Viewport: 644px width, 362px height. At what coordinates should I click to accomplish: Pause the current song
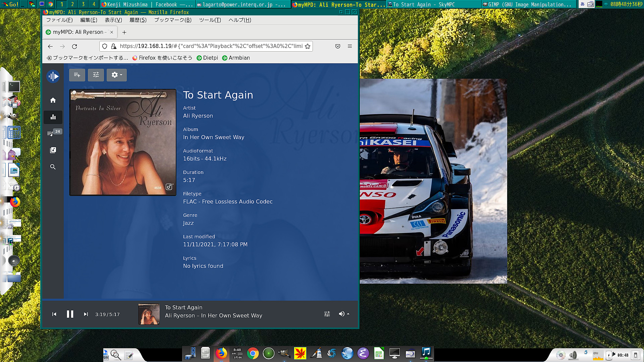tap(70, 314)
